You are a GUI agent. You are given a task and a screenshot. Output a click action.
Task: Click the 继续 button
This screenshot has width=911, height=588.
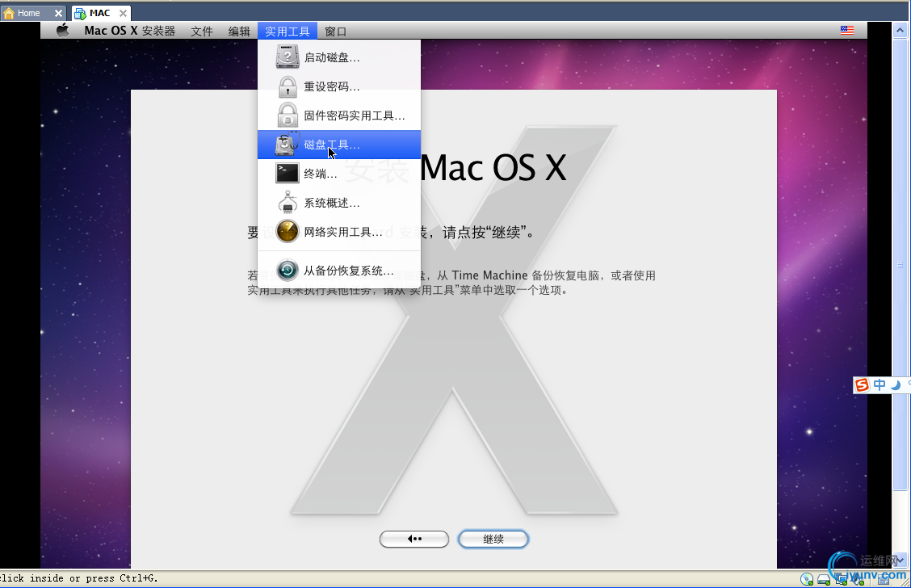(x=493, y=540)
